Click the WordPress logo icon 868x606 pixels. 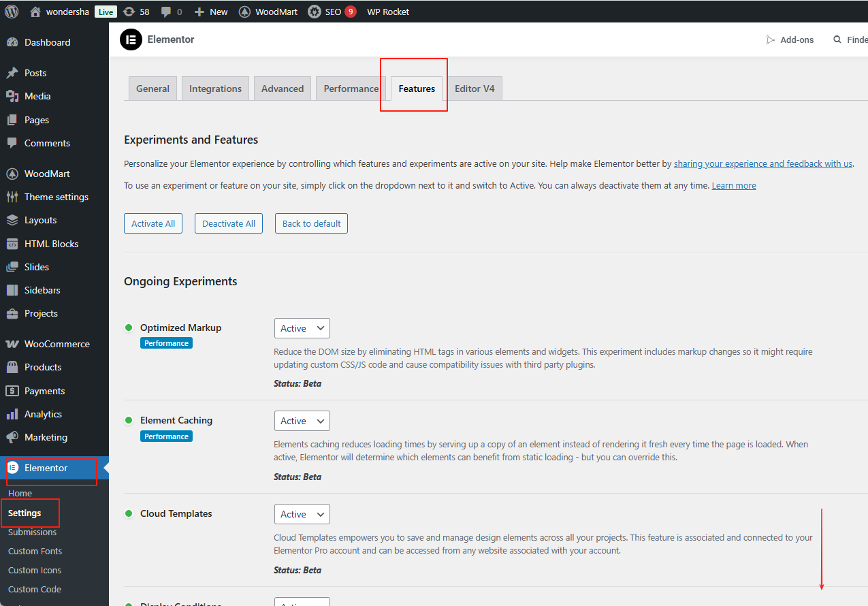[12, 12]
